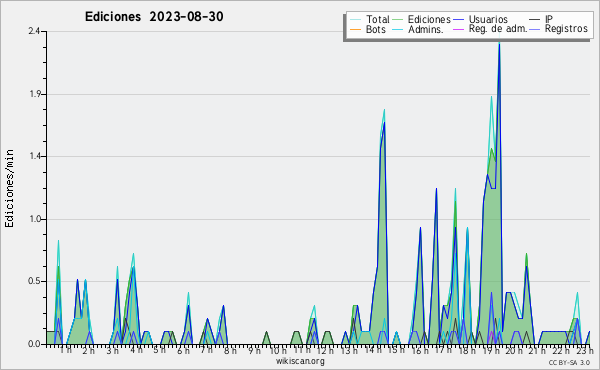Click the 'IP' legend label
The width and height of the screenshot is (600, 370).
(x=549, y=19)
